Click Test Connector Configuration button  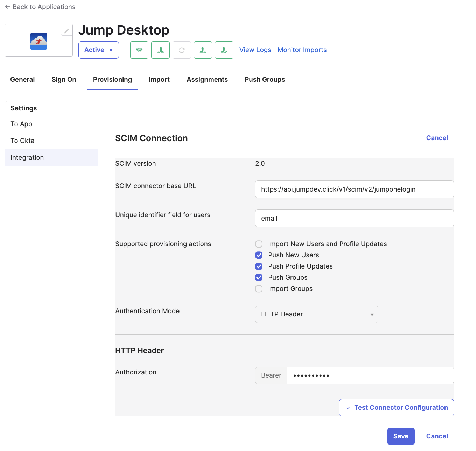[x=397, y=408]
